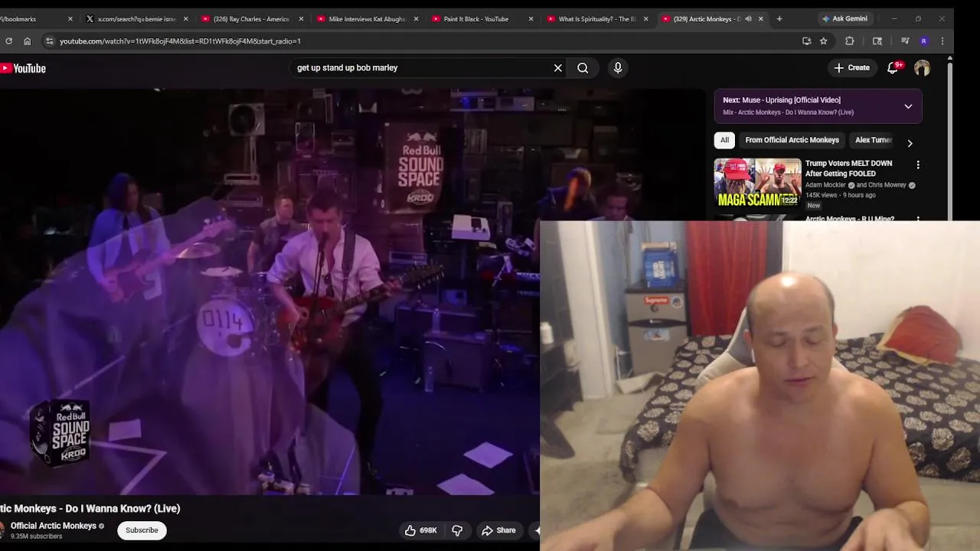Open Official Arctic Monkeys channel name
This screenshot has height=551, width=980.
click(54, 526)
